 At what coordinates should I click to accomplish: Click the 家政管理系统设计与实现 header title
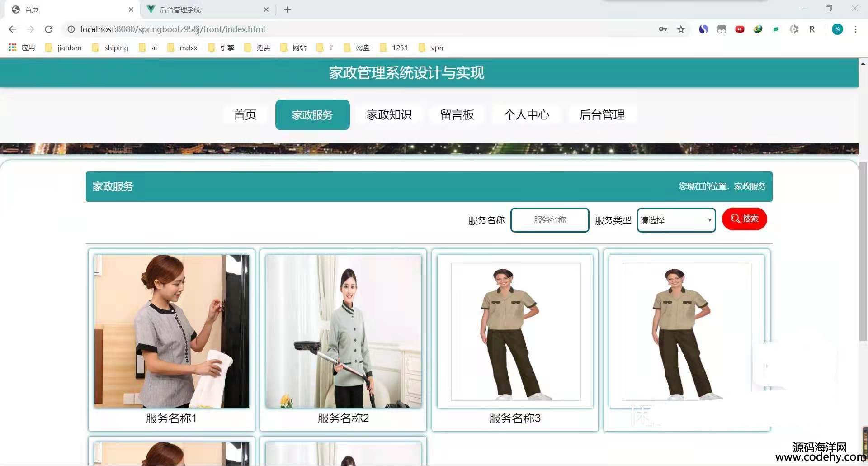(406, 73)
